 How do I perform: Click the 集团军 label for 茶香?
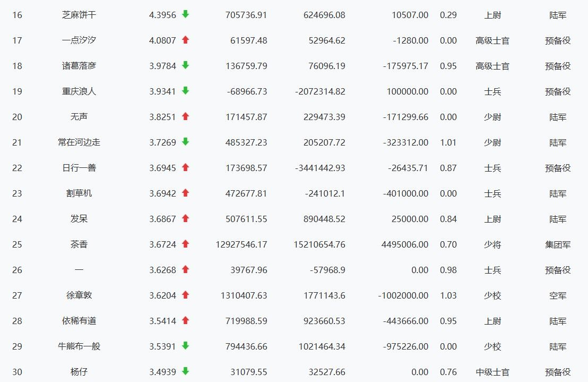(558, 244)
